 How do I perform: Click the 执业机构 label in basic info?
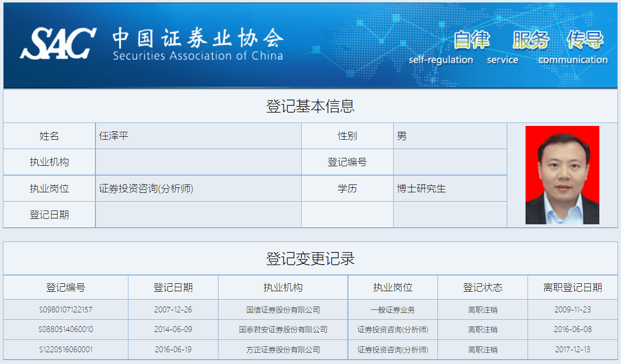(x=49, y=162)
